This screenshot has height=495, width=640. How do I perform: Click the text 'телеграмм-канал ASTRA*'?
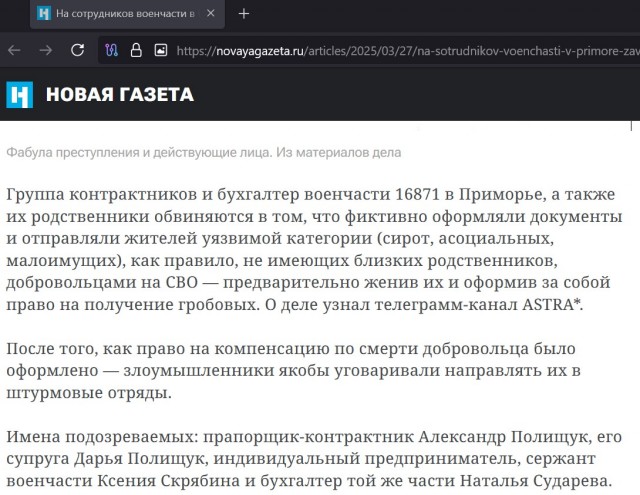pos(478,304)
